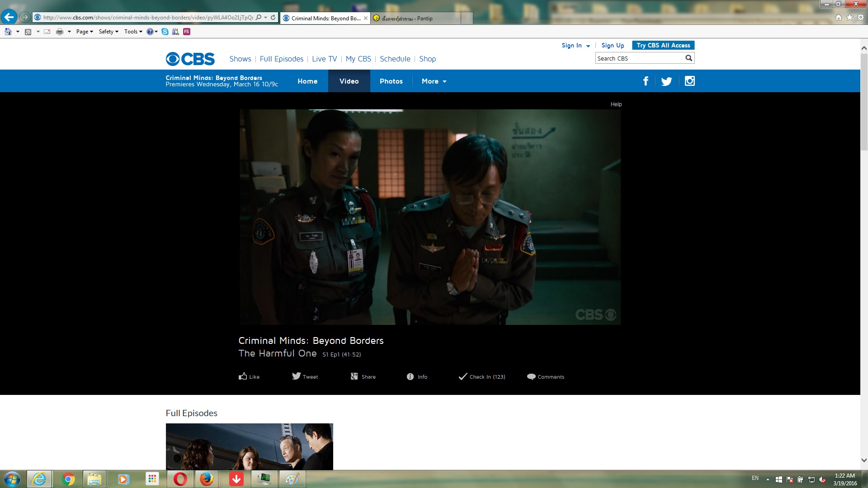868x488 pixels.
Task: Open the Page menu
Action: [85, 32]
